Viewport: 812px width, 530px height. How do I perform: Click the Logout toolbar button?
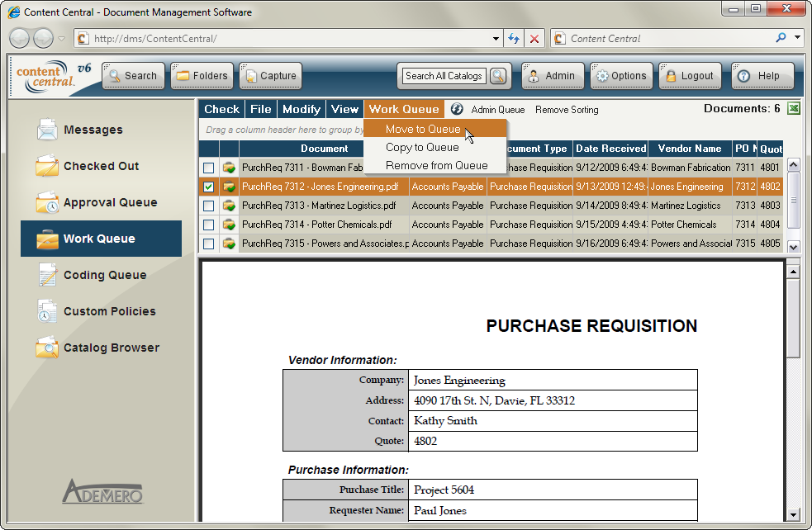pos(690,76)
